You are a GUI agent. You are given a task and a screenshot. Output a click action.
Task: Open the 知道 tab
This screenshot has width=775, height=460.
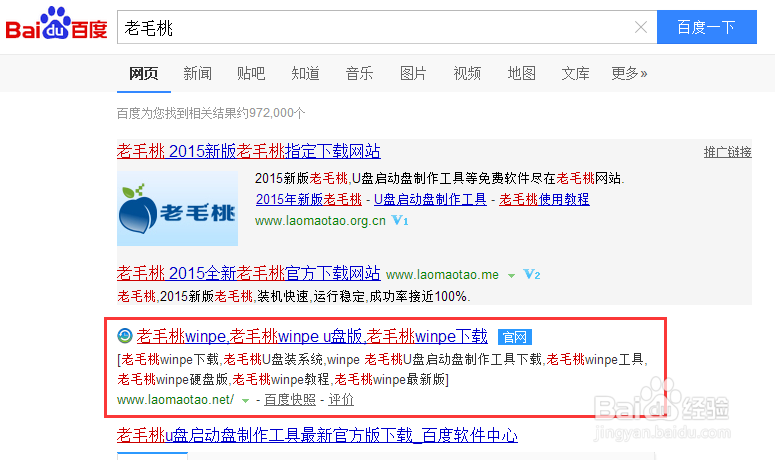click(x=305, y=74)
